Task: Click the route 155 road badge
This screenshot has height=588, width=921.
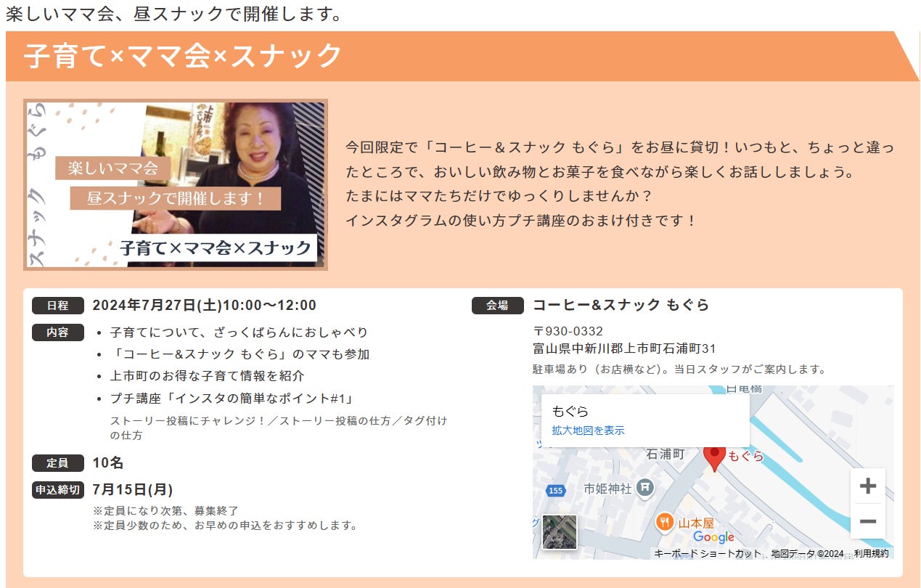Action: [556, 491]
